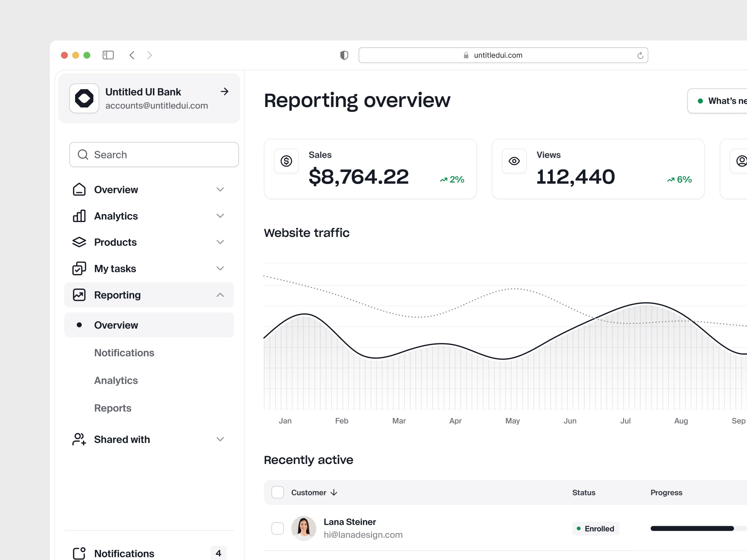Screen dimensions: 747x560
Task: Toggle the Enrolled status badge for Lana Steiner
Action: point(595,528)
